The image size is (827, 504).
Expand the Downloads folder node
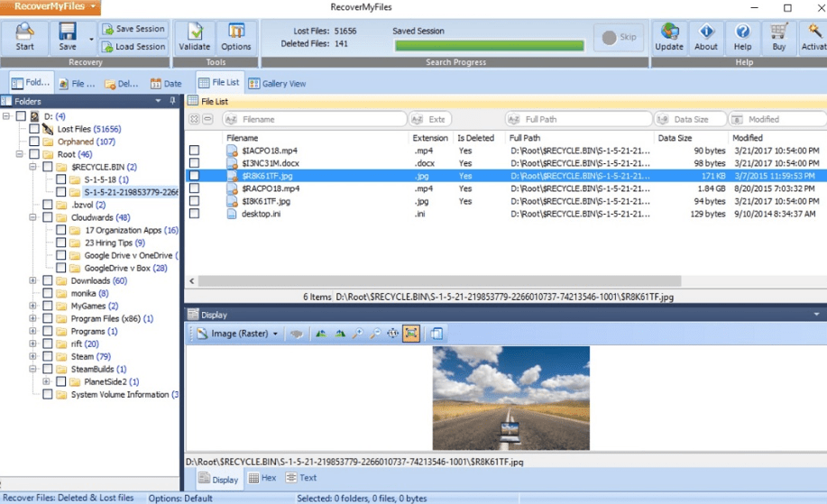tap(32, 280)
